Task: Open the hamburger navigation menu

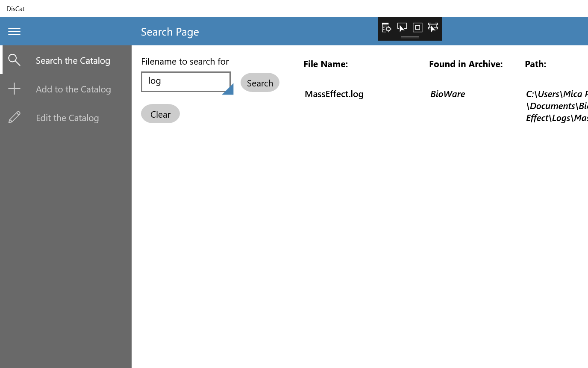Action: pos(14,32)
